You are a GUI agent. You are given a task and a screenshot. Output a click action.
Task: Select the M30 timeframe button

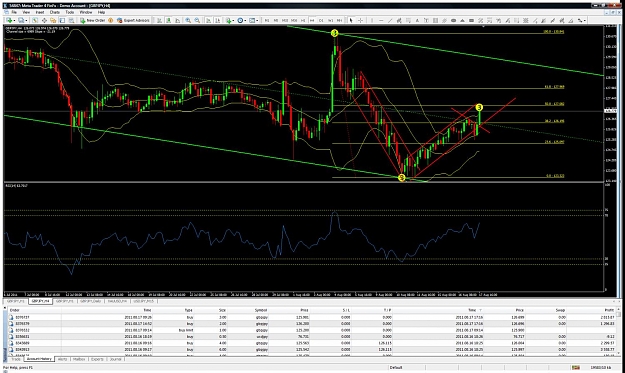(294, 20)
